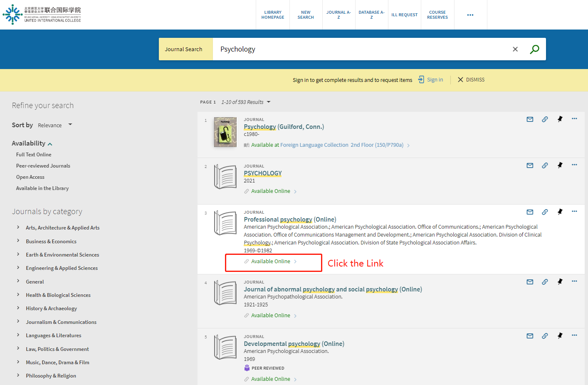Collapse the Availability filter section
This screenshot has width=588, height=385.
coord(49,143)
